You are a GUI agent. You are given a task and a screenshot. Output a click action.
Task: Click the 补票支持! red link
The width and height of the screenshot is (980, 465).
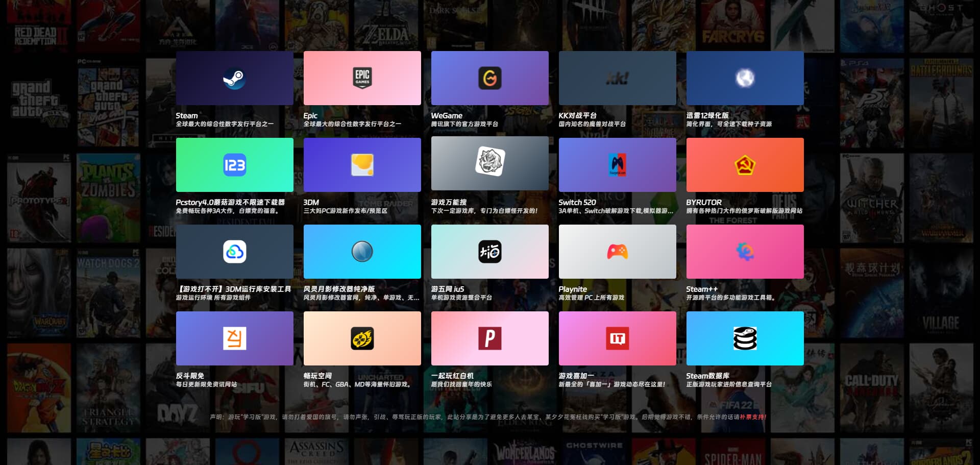point(753,417)
